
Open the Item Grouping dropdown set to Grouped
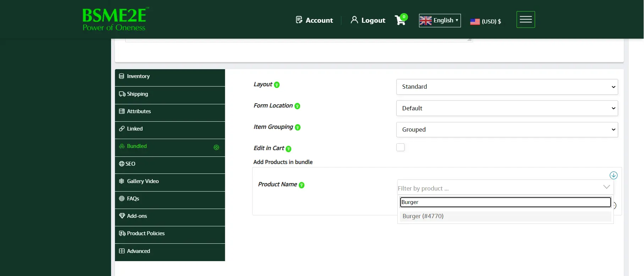coord(507,130)
